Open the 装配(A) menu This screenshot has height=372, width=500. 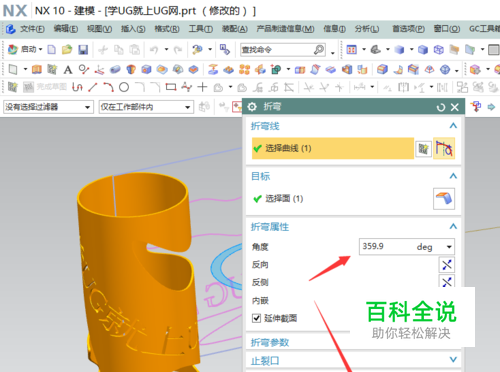[x=235, y=29]
